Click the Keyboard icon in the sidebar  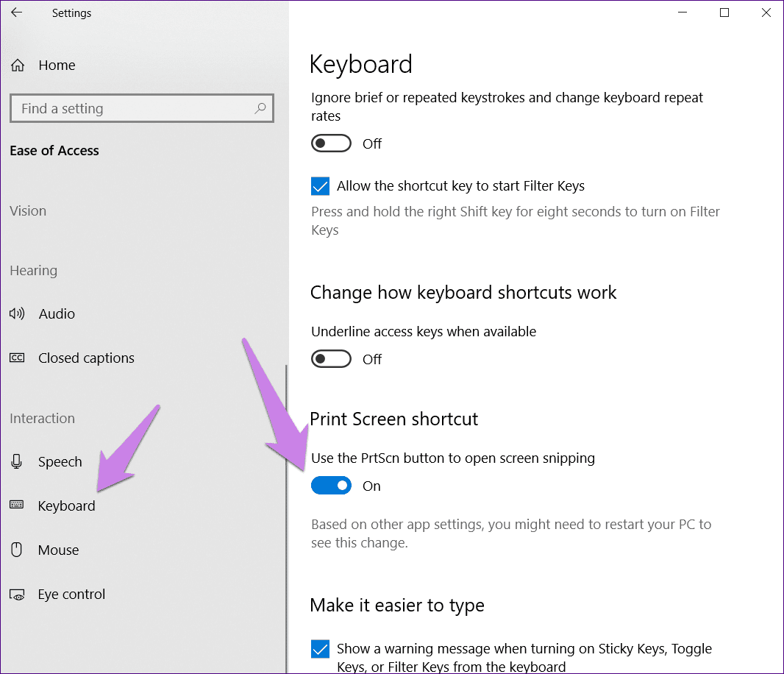16,504
